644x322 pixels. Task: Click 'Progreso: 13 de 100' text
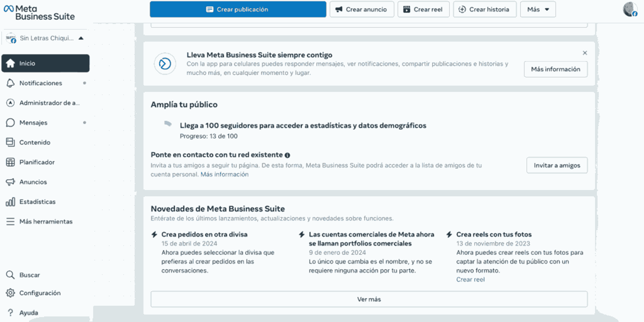208,136
